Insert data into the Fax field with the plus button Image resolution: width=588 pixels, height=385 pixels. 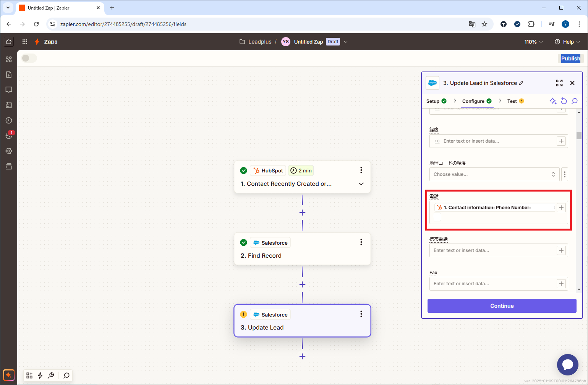pos(561,284)
